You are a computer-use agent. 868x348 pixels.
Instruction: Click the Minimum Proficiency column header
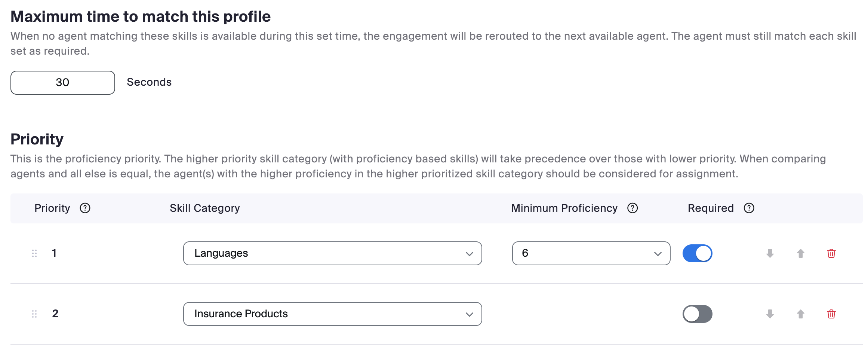coord(564,208)
